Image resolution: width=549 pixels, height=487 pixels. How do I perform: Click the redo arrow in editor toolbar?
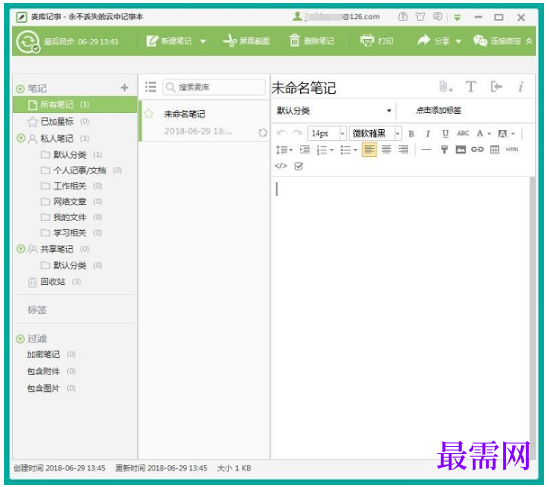(x=297, y=133)
